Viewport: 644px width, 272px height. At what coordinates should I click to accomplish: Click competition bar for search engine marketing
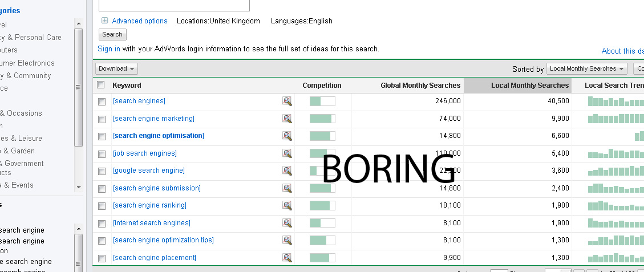tap(322, 119)
